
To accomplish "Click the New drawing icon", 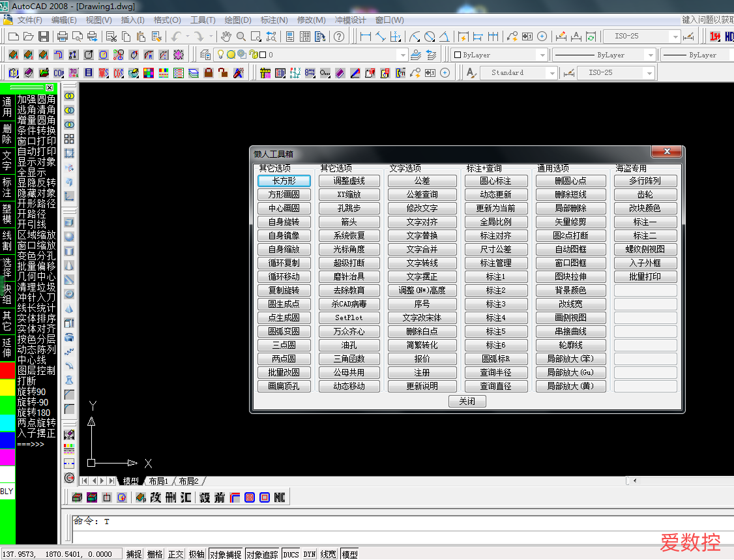I will (x=14, y=37).
